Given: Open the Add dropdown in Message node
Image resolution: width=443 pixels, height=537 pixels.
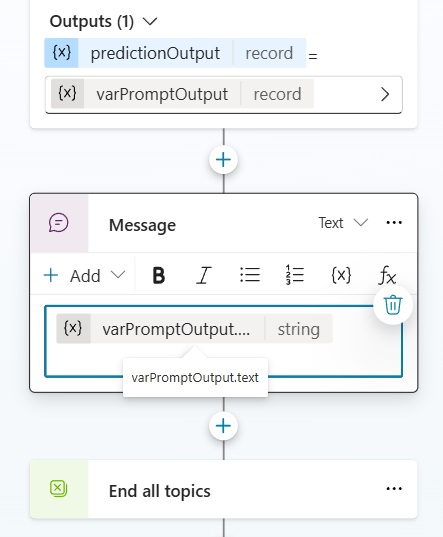Looking at the screenshot, I should click(x=85, y=275).
